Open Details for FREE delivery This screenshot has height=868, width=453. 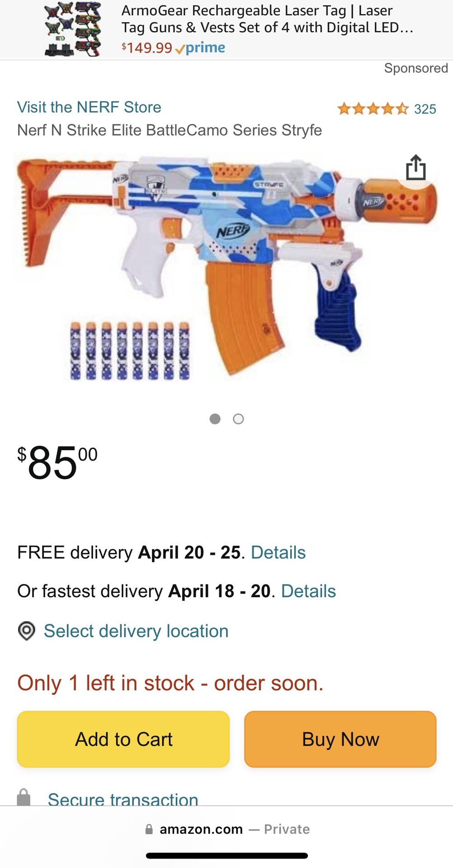pyautogui.click(x=278, y=552)
